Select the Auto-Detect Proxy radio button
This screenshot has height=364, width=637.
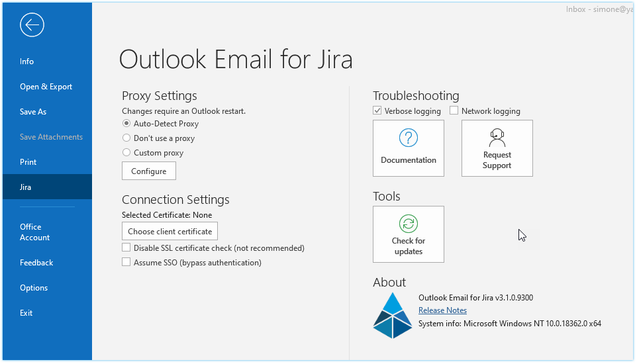click(x=126, y=124)
